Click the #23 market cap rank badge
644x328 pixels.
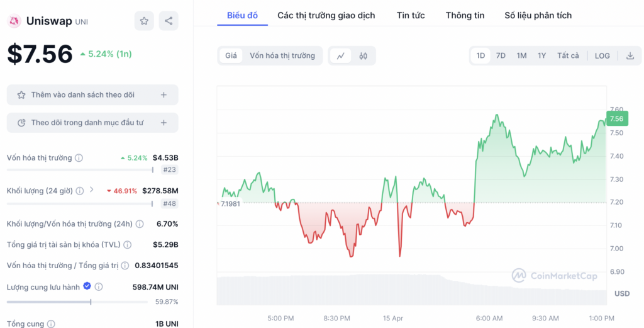[170, 170]
